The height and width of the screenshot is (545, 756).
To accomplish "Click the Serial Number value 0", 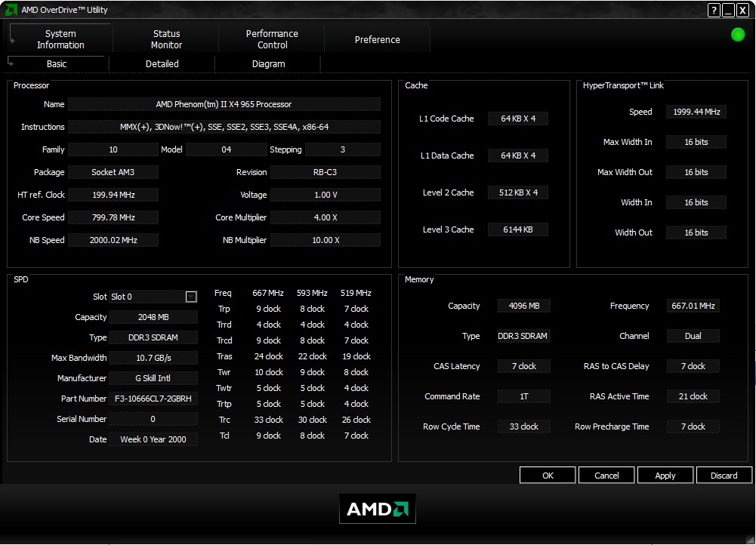I will [153, 419].
